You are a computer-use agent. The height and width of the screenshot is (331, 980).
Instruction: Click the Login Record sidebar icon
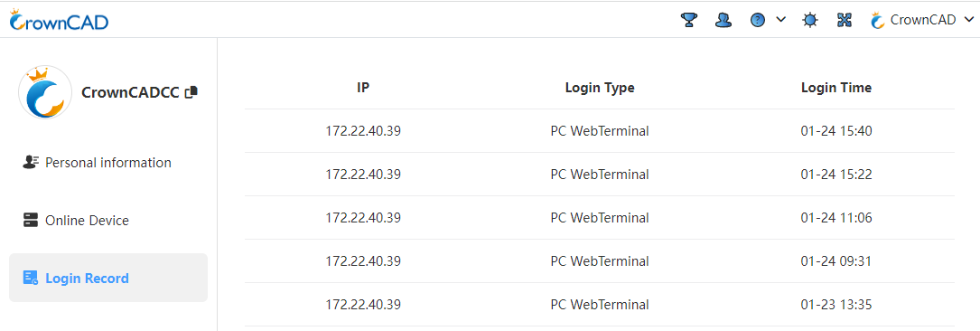pos(31,278)
